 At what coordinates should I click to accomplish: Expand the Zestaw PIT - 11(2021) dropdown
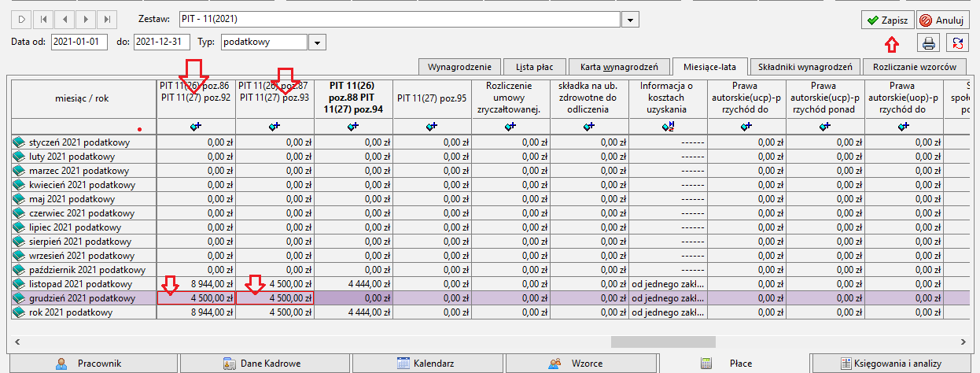tap(632, 18)
